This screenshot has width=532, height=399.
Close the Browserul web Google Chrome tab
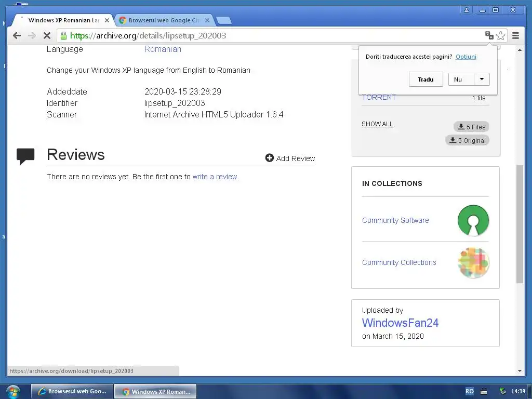(207, 20)
